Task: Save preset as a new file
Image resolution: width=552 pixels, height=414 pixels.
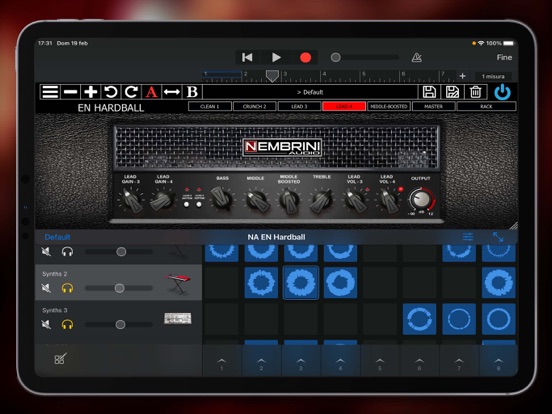Action: pyautogui.click(x=452, y=92)
